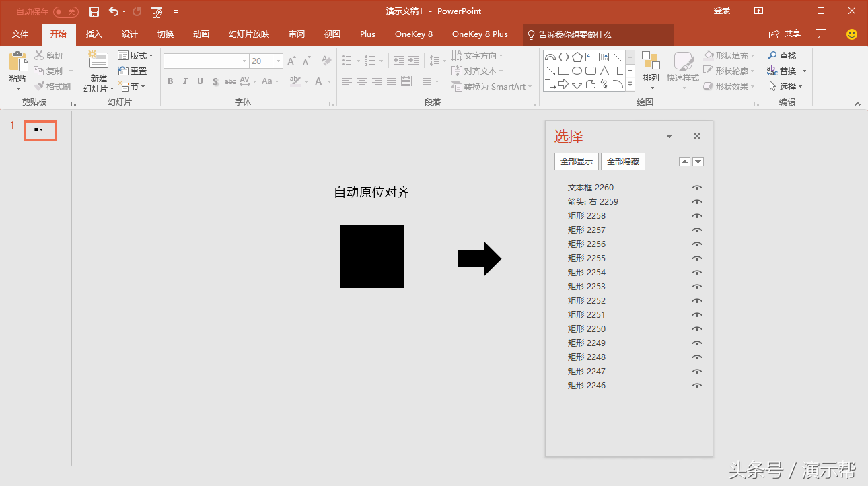Collapse the ribbon chevron
Screen dimensions: 868x486
857,104
